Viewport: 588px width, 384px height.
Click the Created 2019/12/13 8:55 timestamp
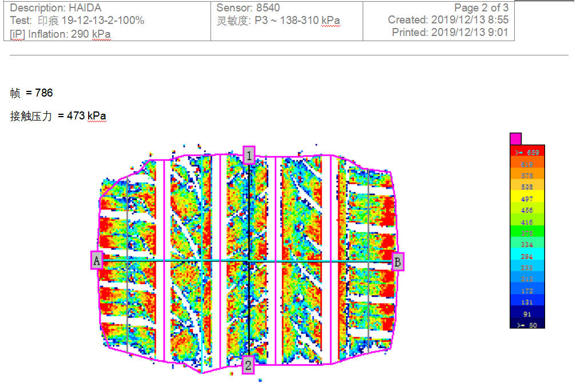(448, 20)
